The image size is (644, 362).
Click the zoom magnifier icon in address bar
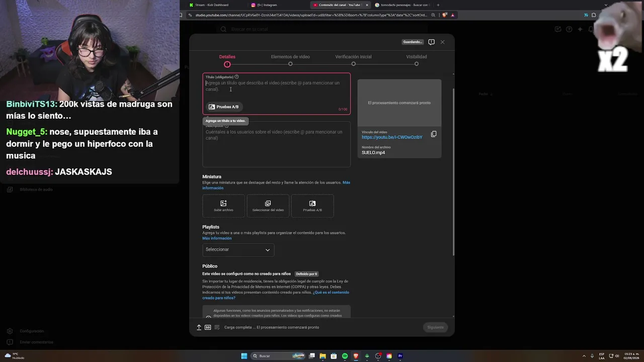click(x=433, y=15)
